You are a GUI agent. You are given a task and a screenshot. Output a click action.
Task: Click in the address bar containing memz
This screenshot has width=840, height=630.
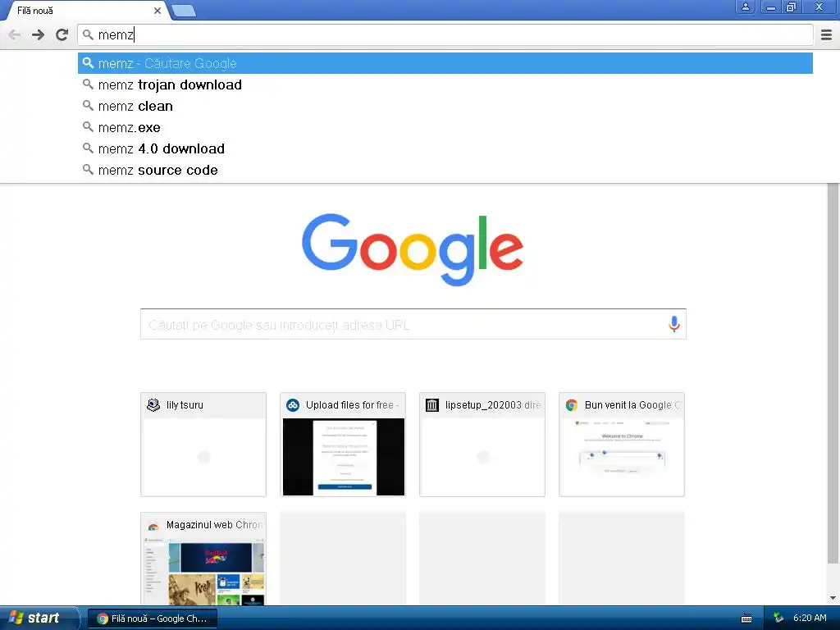tap(445, 34)
